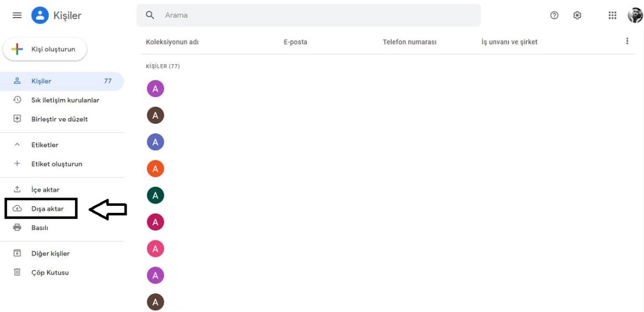The width and height of the screenshot is (644, 312).
Task: Click the magnifier search icon
Action: (150, 15)
